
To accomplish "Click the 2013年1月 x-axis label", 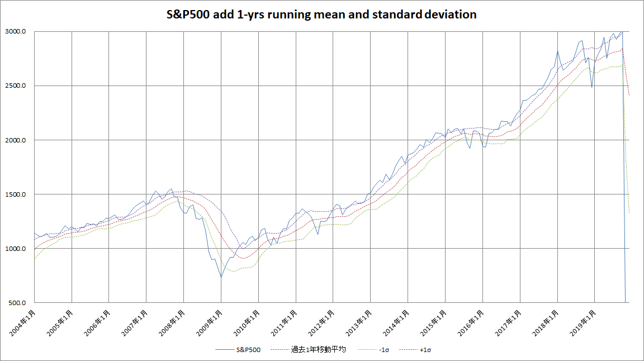I will coord(359,323).
